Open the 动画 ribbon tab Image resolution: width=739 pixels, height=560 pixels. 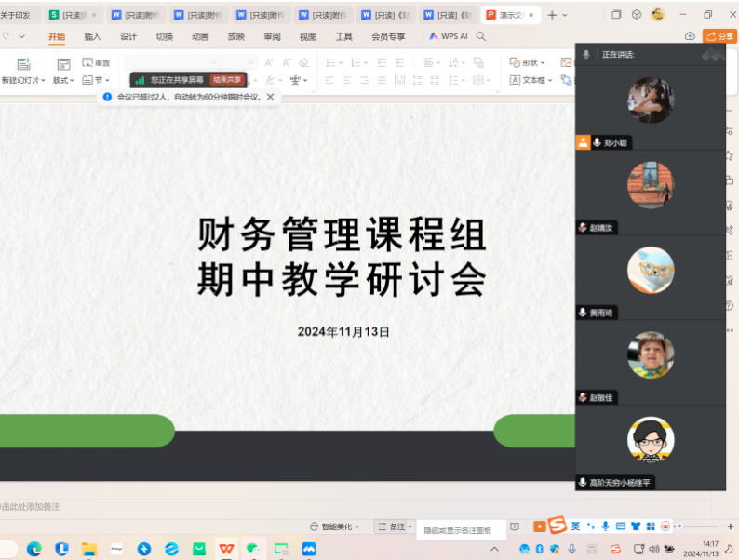click(200, 36)
